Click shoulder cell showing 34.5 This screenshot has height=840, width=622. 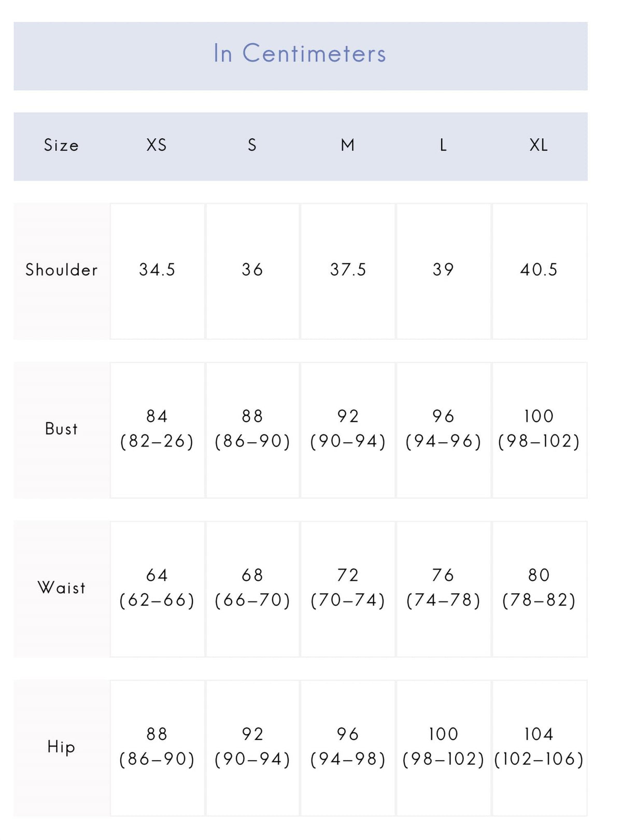click(157, 271)
